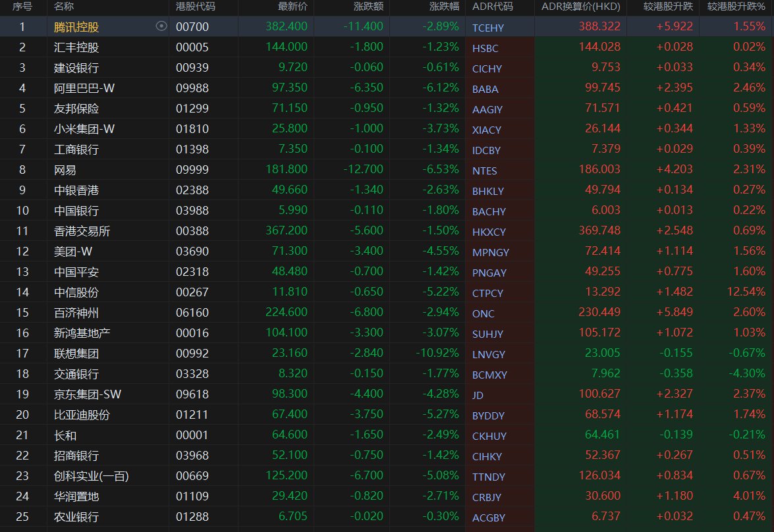
Task: Click the 港股代码 column header
Action: (196, 7)
